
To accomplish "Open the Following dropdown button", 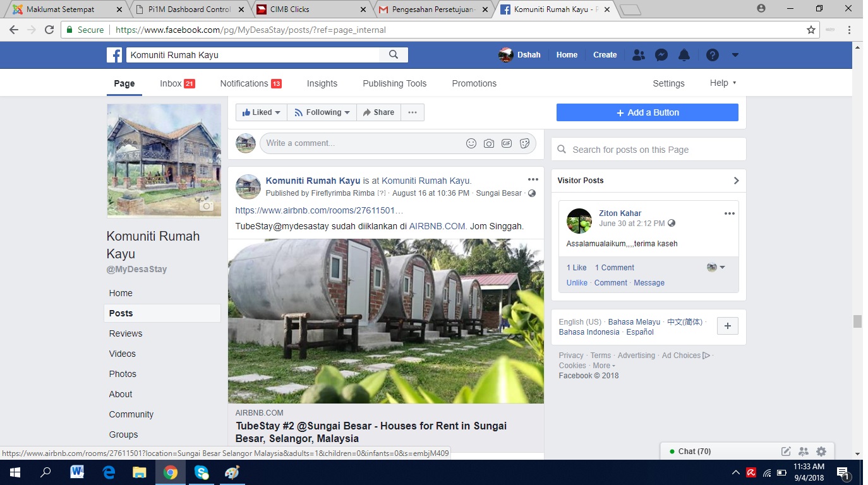I will click(322, 112).
